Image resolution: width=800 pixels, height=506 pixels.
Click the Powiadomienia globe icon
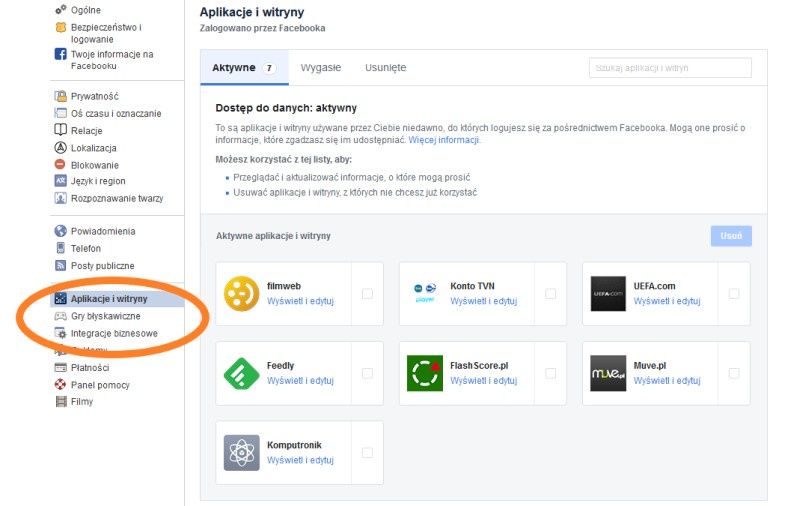(61, 231)
